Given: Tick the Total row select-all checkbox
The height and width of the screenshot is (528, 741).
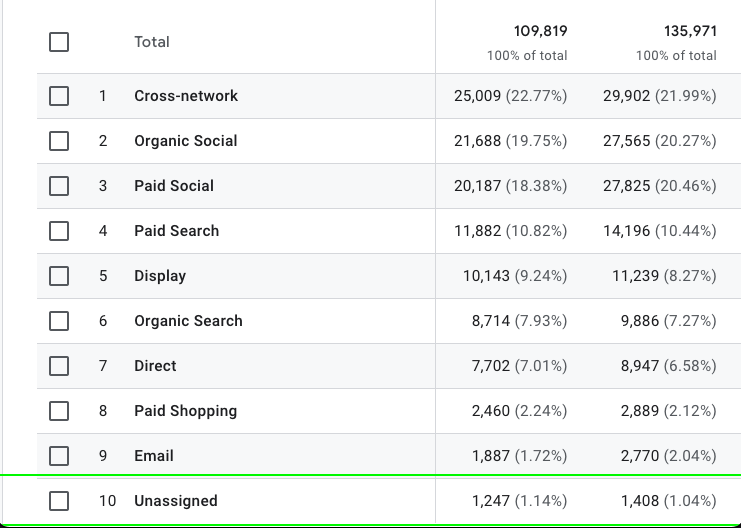Looking at the screenshot, I should (59, 42).
